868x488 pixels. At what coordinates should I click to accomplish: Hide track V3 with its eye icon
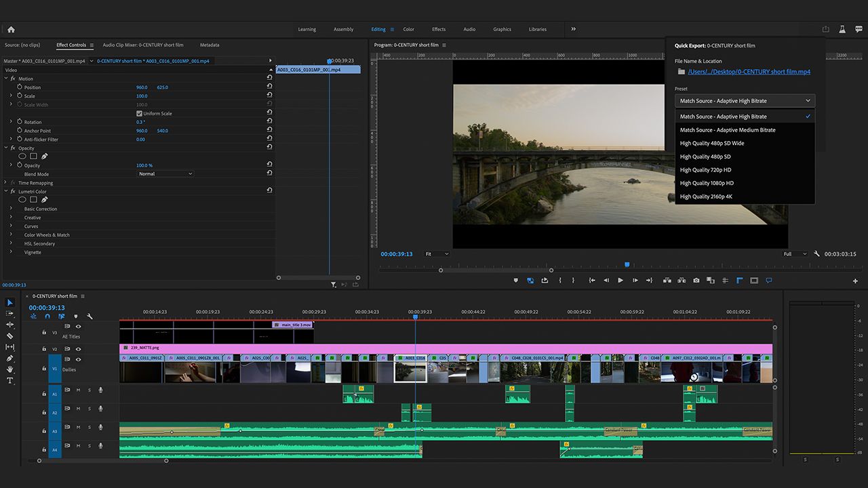coord(78,327)
